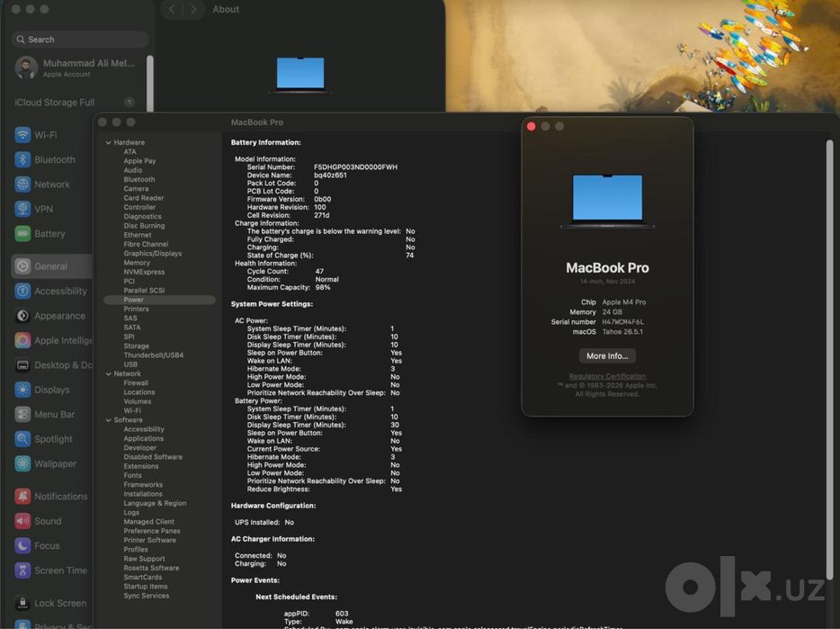Select Storage in the Hardware list
Image resolution: width=840 pixels, height=629 pixels.
point(137,346)
